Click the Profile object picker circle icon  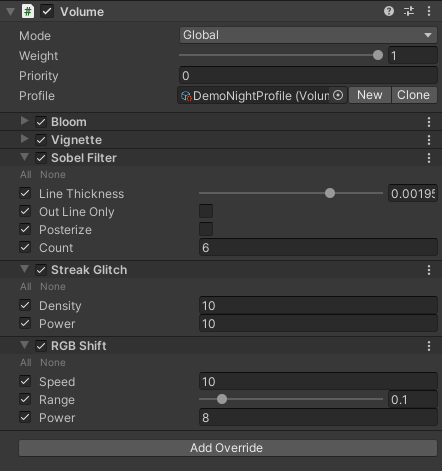point(338,95)
